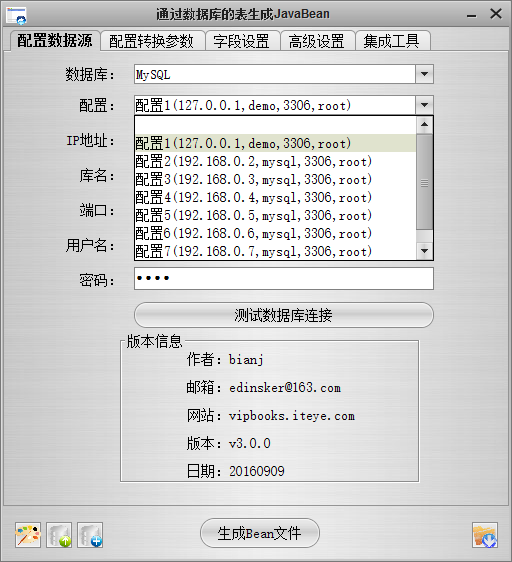The image size is (512, 562).
Task: Expand the 数据库 MySQL dropdown
Action: (x=425, y=74)
